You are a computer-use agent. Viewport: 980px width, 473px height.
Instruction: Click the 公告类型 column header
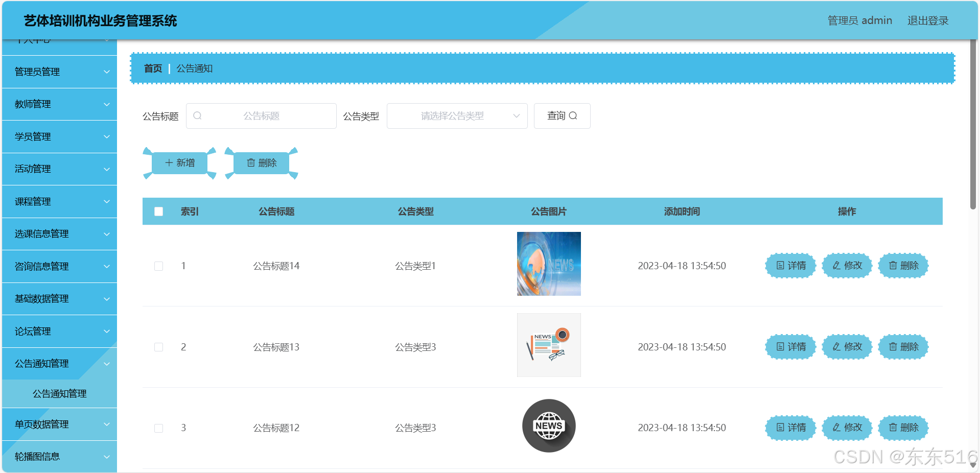pyautogui.click(x=416, y=211)
